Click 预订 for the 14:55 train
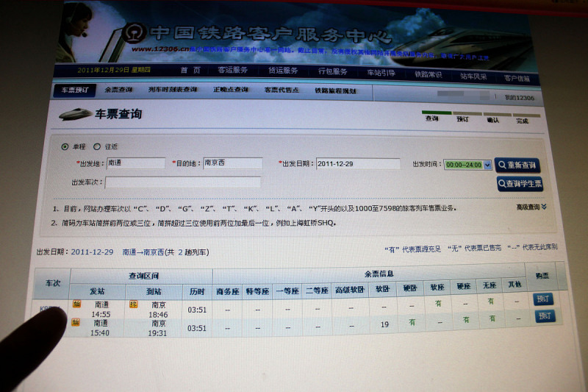This screenshot has width=588, height=392. [543, 299]
